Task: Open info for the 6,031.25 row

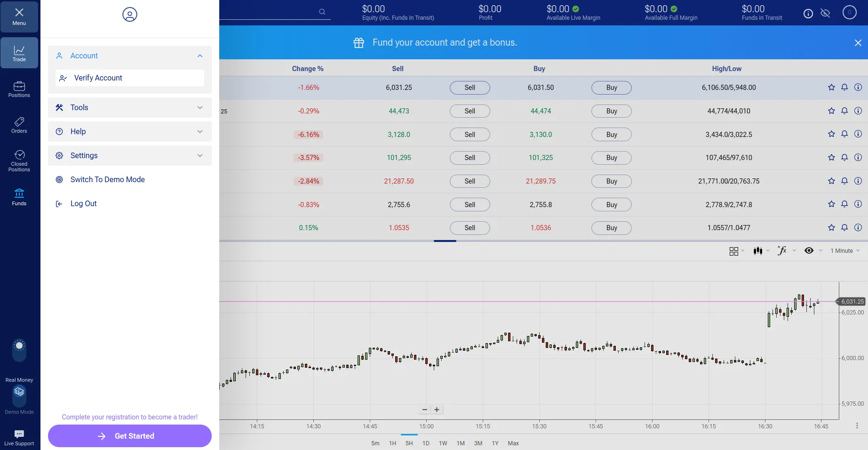Action: (858, 88)
